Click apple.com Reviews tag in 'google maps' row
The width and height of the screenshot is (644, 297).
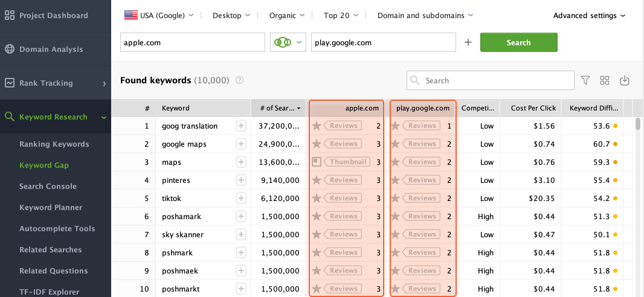point(343,144)
